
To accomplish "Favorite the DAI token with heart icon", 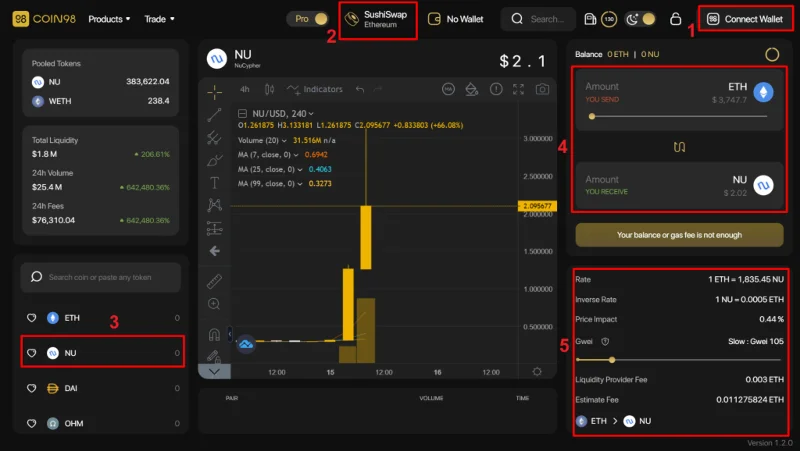I will pos(32,388).
